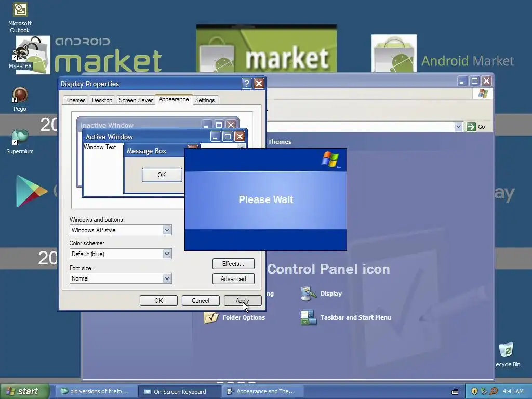Open the Start menu
The height and width of the screenshot is (399, 532).
click(24, 391)
